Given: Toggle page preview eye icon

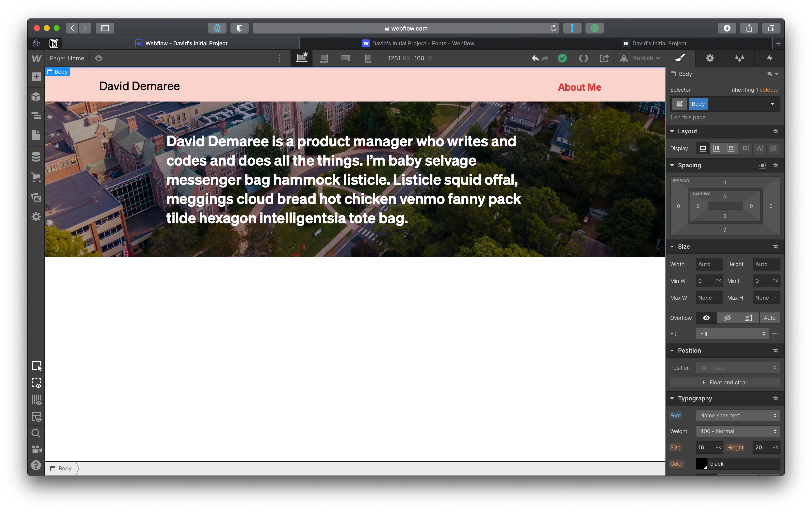Looking at the screenshot, I should (98, 58).
